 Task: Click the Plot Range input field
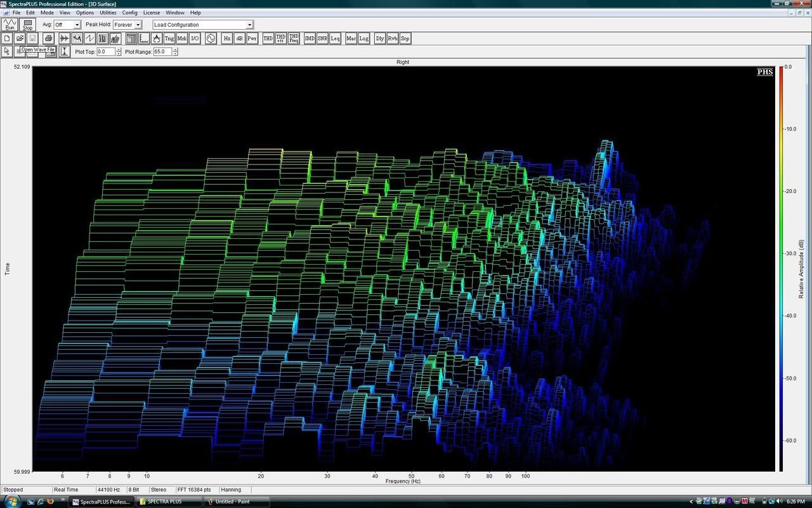point(162,51)
